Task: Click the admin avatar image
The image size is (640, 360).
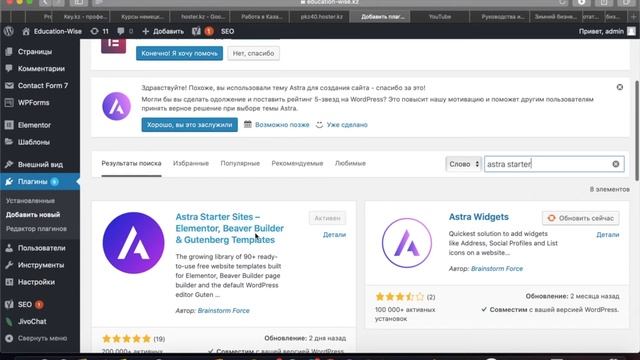Action: (x=631, y=31)
